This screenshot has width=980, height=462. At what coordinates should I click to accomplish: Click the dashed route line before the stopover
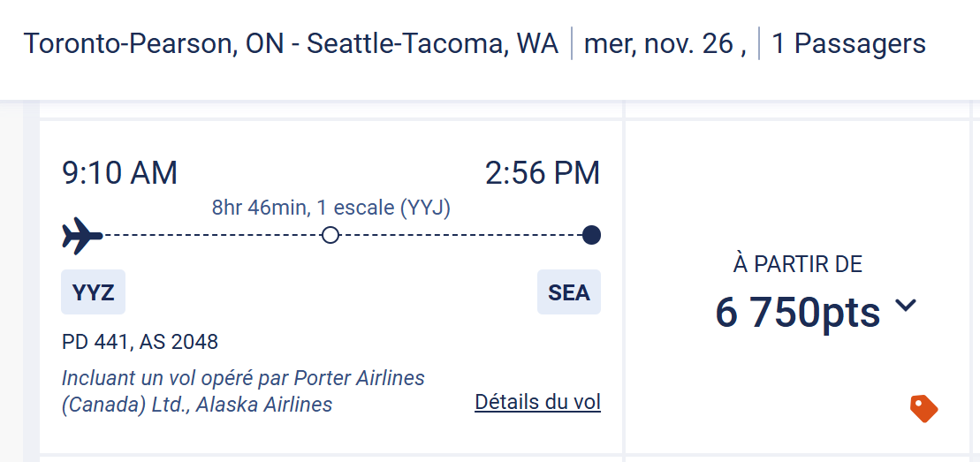(212, 235)
